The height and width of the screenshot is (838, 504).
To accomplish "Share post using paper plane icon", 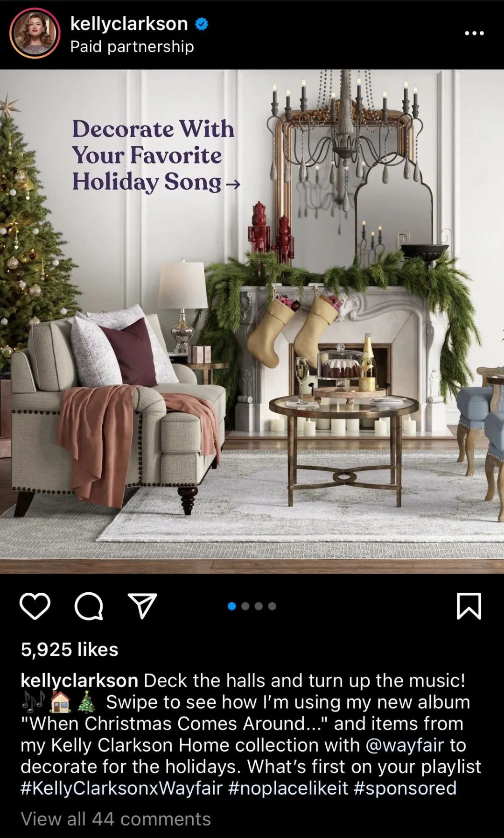I will click(x=142, y=606).
